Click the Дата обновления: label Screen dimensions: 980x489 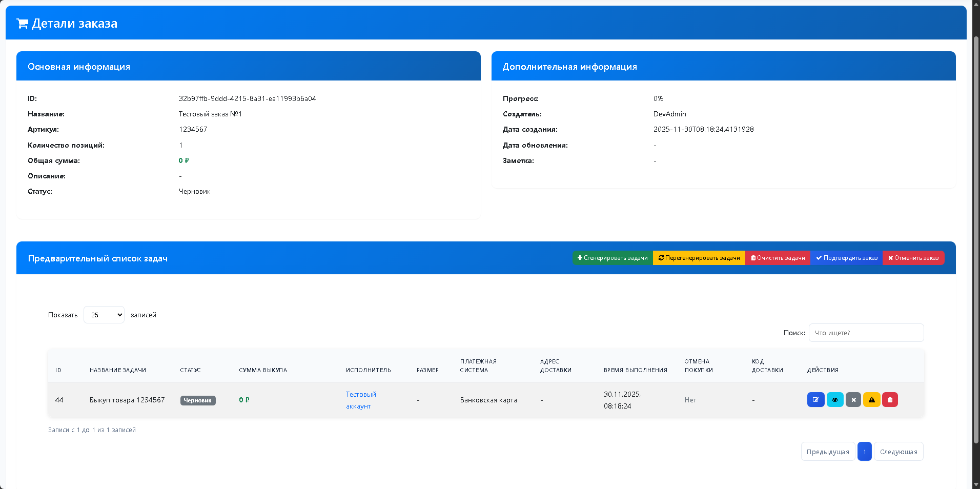coord(535,145)
